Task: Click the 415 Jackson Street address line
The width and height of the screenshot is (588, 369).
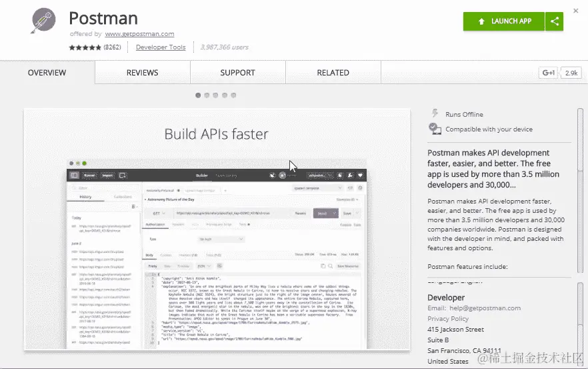Action: pyautogui.click(x=455, y=330)
